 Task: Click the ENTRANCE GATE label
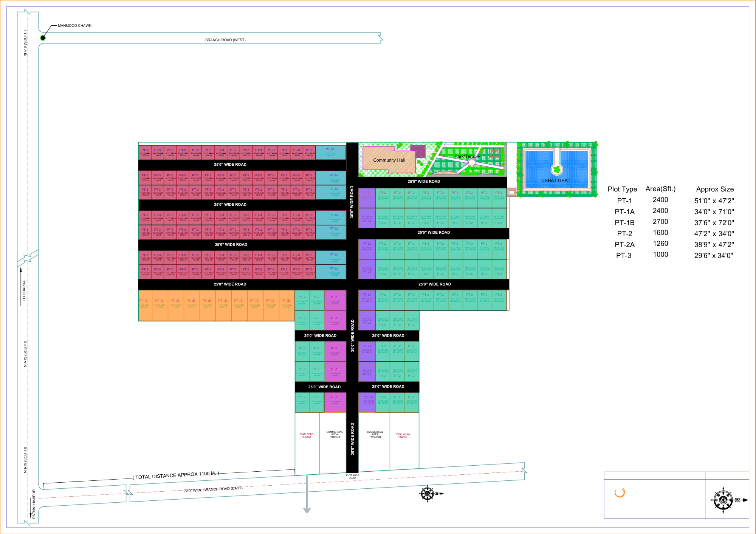click(x=352, y=477)
